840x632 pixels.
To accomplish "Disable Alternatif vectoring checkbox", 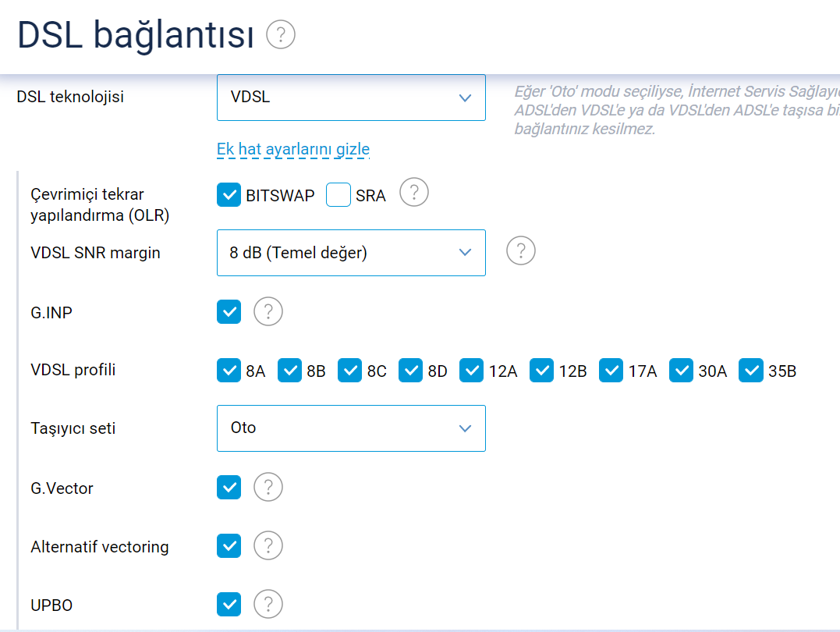I will (229, 545).
